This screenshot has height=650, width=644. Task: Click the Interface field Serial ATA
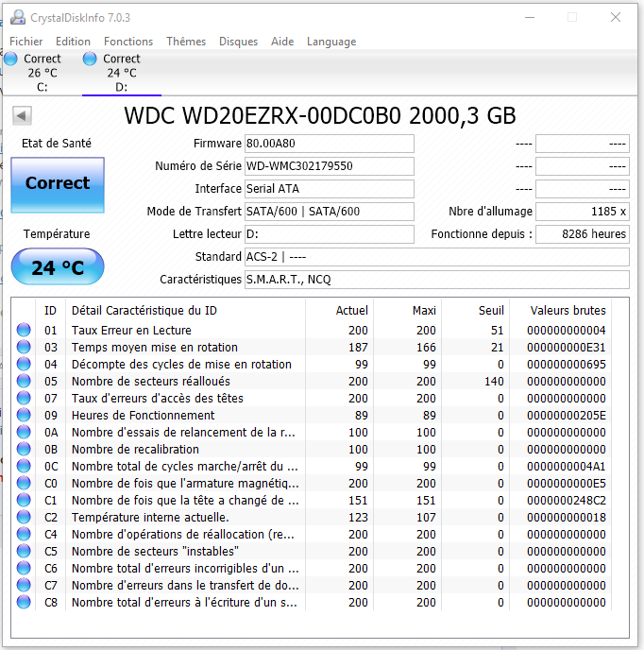[330, 189]
